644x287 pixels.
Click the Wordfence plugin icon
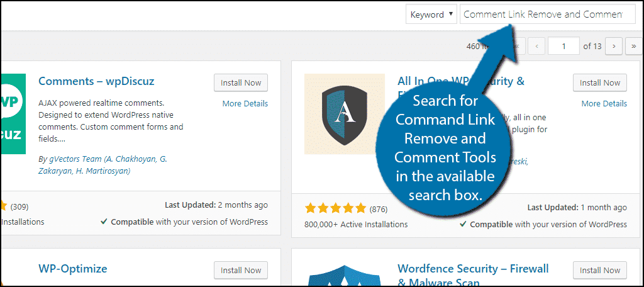tap(344, 274)
